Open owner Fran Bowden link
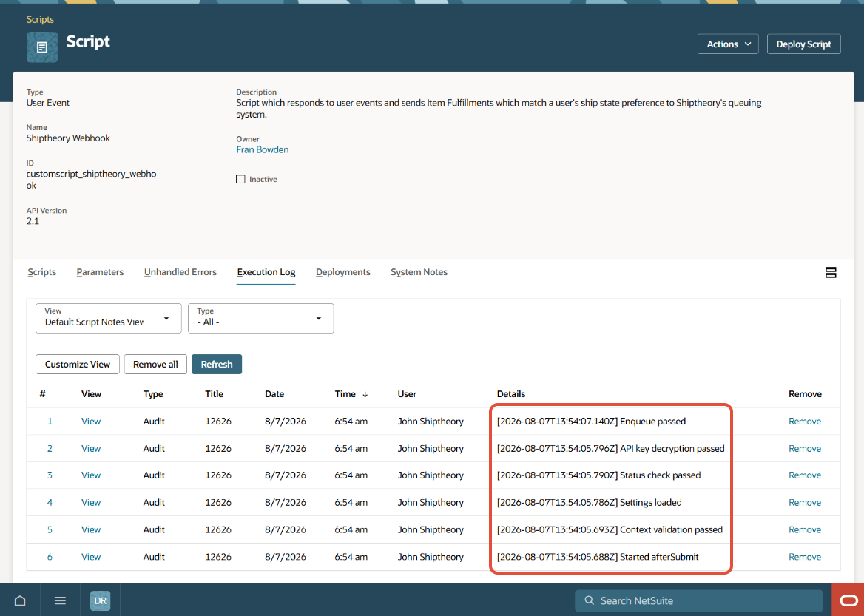Image resolution: width=864 pixels, height=616 pixels. [x=263, y=150]
